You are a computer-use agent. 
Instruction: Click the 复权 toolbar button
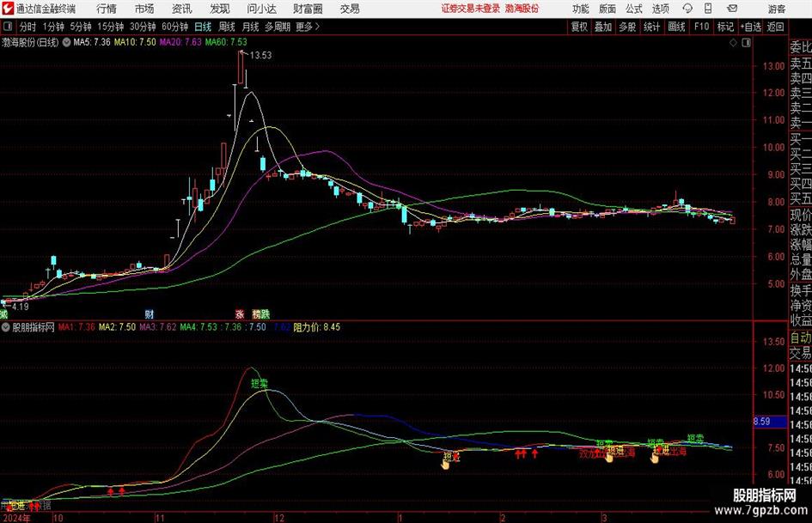pyautogui.click(x=579, y=27)
